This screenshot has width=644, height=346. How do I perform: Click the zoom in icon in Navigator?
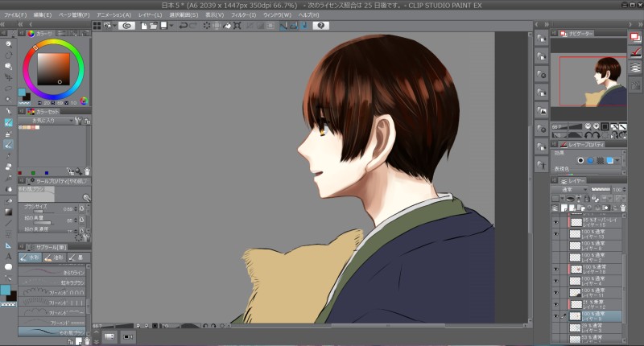point(596,126)
